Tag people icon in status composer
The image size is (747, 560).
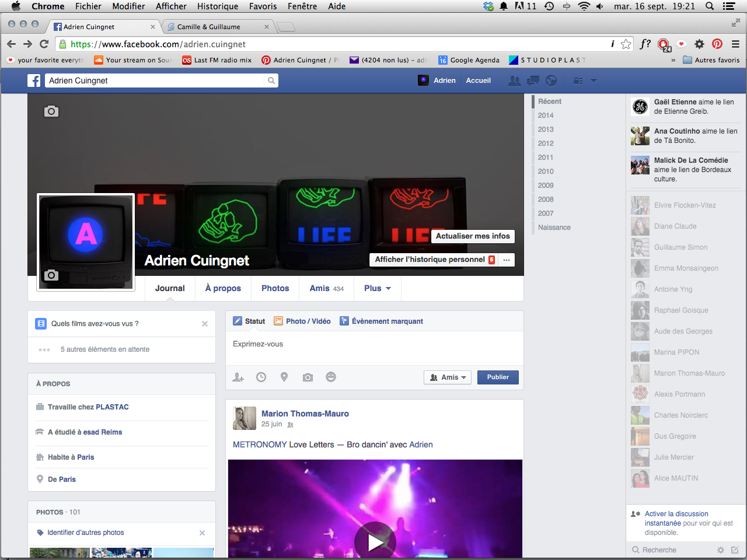point(238,377)
